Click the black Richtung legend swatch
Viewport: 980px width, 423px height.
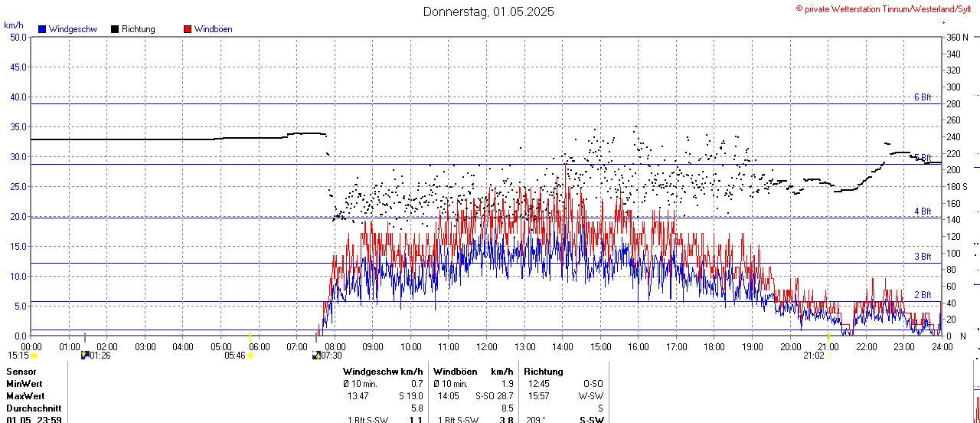[x=115, y=29]
